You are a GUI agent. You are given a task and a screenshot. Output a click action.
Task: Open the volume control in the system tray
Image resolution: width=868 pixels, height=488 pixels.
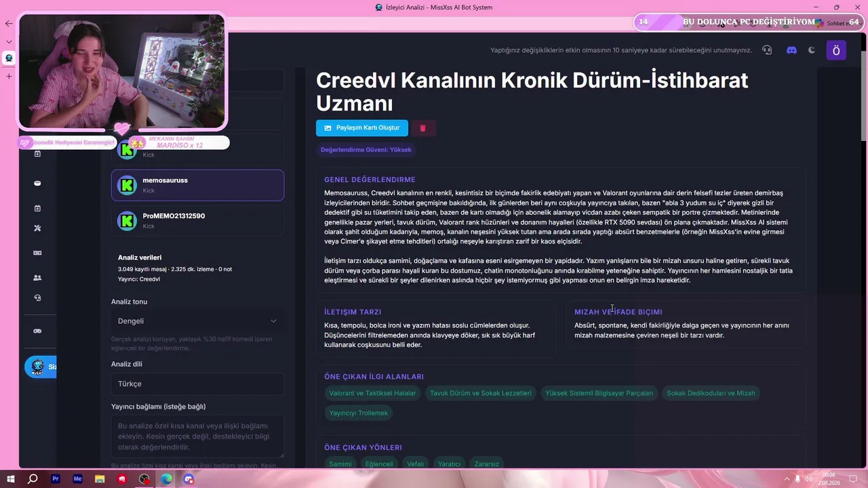click(808, 479)
